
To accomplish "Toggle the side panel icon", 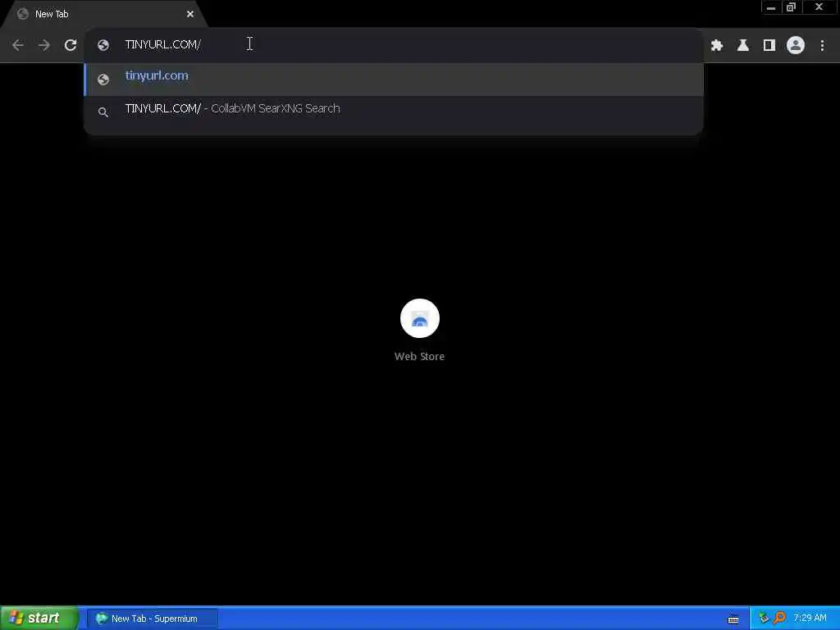I will pos(769,45).
